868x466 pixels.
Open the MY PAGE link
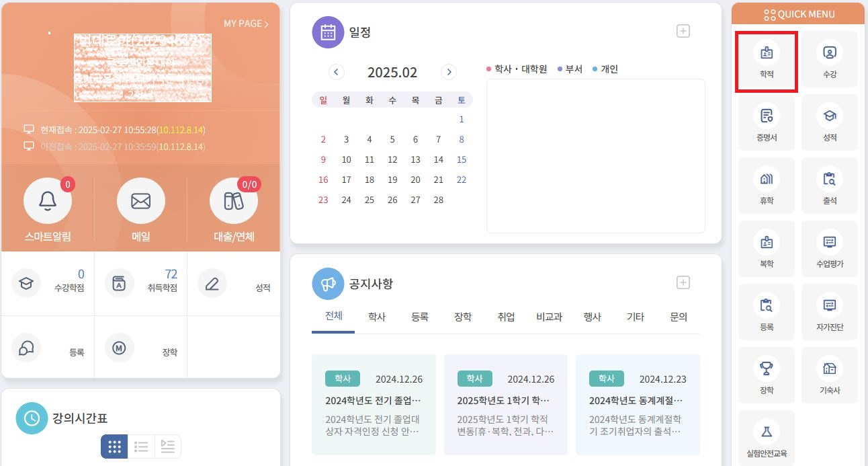point(246,24)
